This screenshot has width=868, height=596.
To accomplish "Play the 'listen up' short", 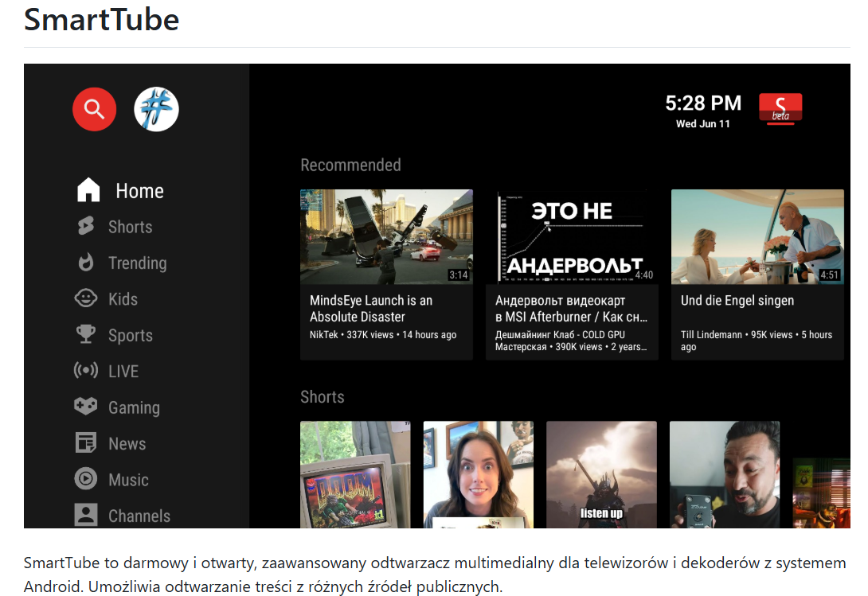I will point(602,474).
